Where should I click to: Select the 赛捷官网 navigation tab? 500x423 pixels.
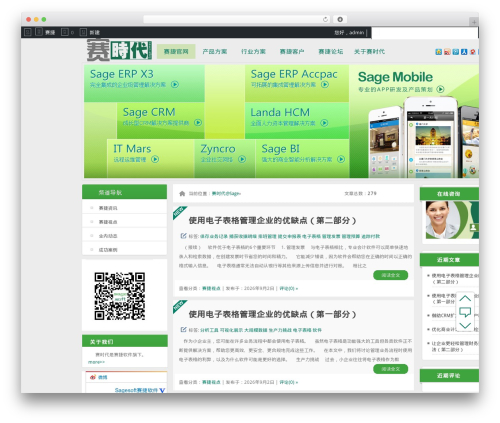pyautogui.click(x=176, y=51)
